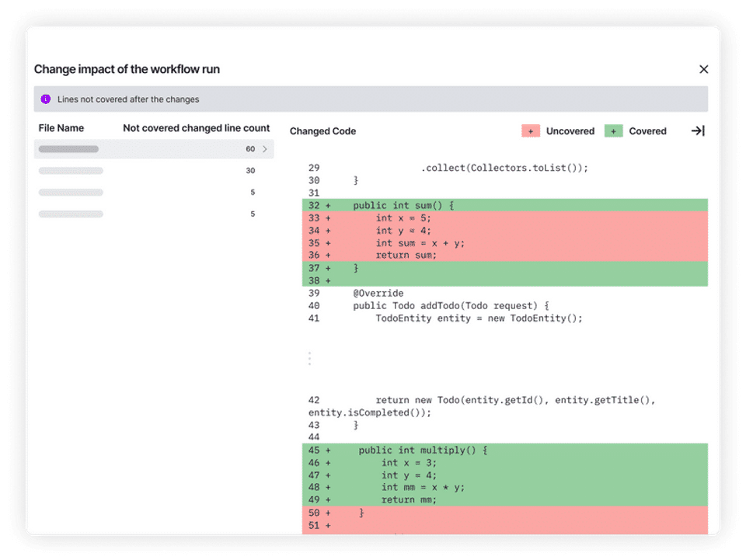Click line 29 '.collect(Collectors.toList());'
This screenshot has height=560, width=746.
[505, 168]
